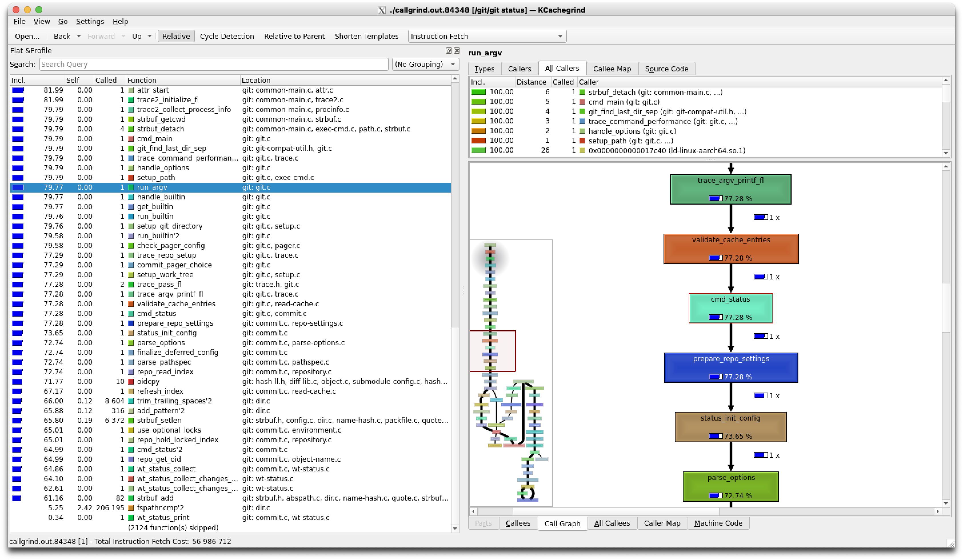Click the X11 icon in the title bar
The width and height of the screenshot is (963, 560).
tap(381, 10)
